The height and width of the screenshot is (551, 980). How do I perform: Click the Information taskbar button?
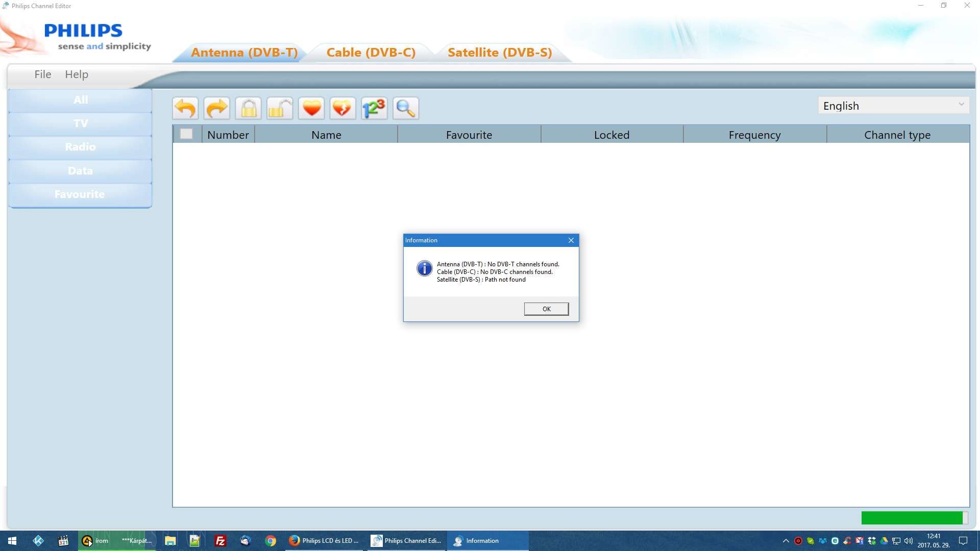tap(488, 541)
